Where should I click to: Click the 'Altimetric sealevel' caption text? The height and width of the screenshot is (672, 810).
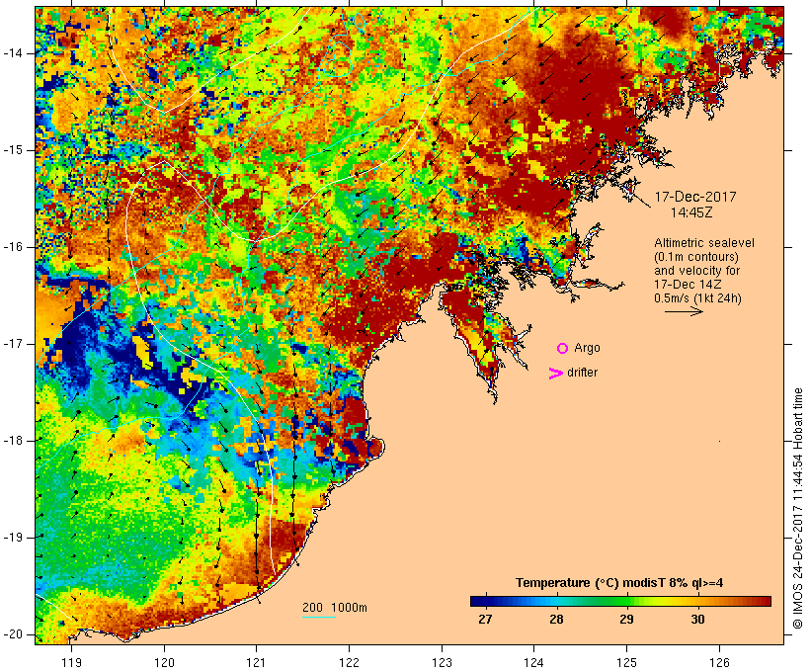coord(704,243)
